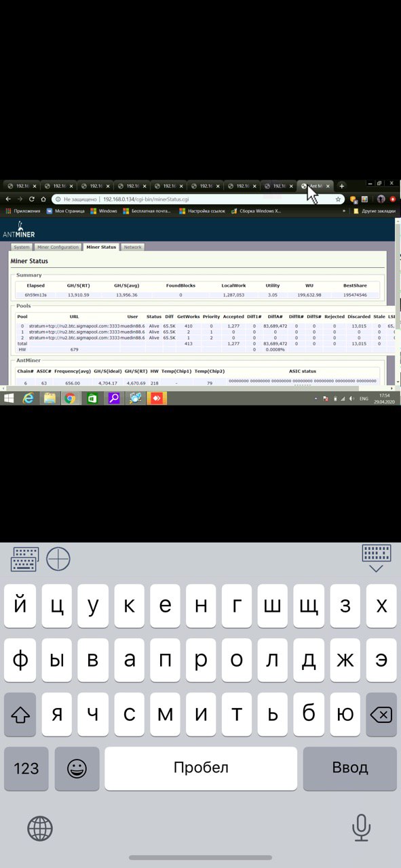The height and width of the screenshot is (868, 401).
Task: Tap the Ф key
Action: pos(20,660)
